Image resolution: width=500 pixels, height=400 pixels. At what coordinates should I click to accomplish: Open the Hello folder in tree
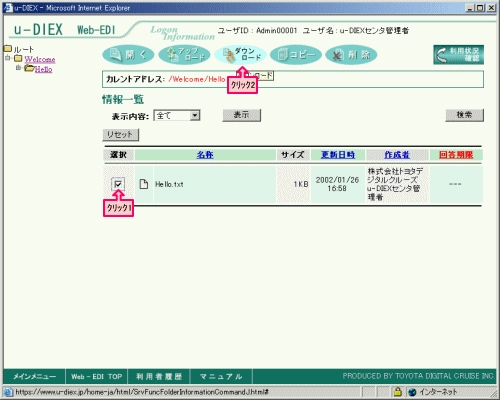(x=44, y=69)
